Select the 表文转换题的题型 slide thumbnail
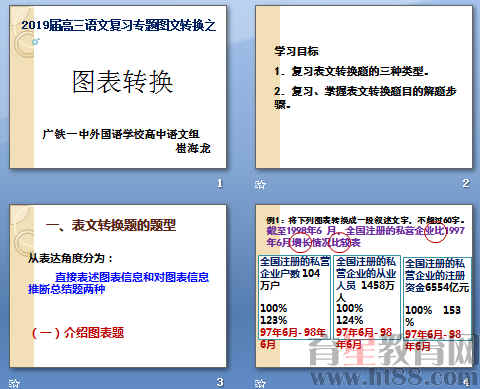 (118, 286)
